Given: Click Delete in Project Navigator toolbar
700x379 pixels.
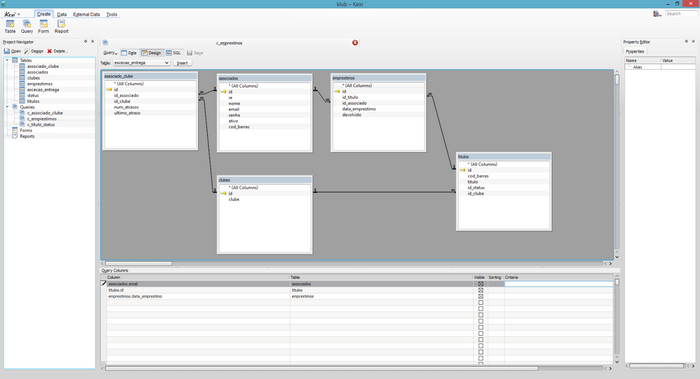Looking at the screenshot, I should coord(57,51).
